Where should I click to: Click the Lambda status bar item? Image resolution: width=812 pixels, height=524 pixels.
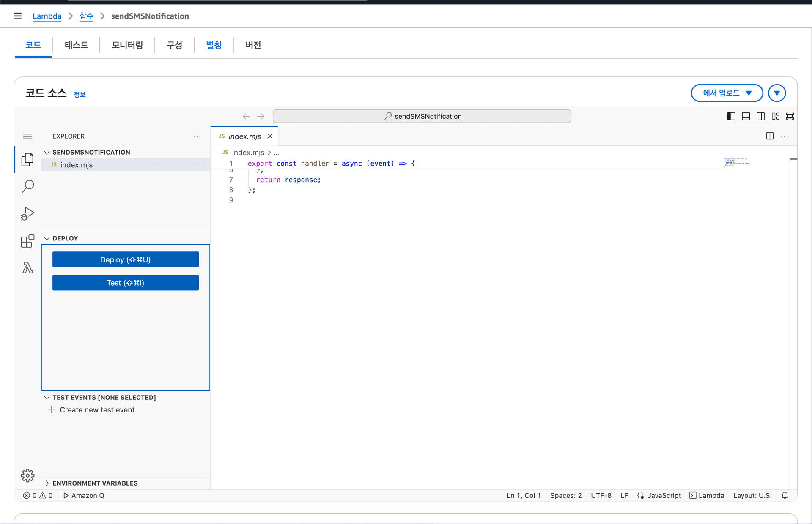(x=707, y=495)
